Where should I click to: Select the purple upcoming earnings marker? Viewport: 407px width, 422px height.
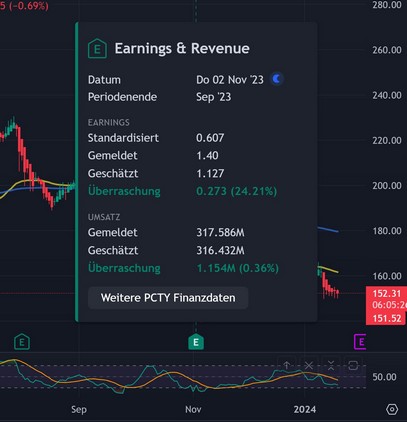pos(360,342)
